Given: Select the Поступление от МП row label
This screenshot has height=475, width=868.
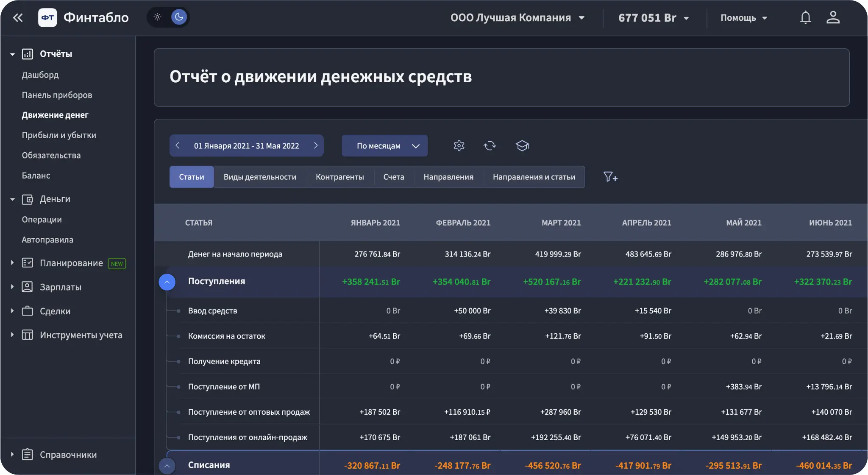Looking at the screenshot, I should pos(224,387).
